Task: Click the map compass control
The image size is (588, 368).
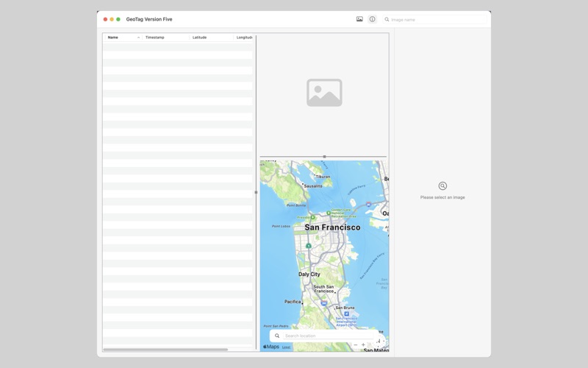Action: coord(379,341)
